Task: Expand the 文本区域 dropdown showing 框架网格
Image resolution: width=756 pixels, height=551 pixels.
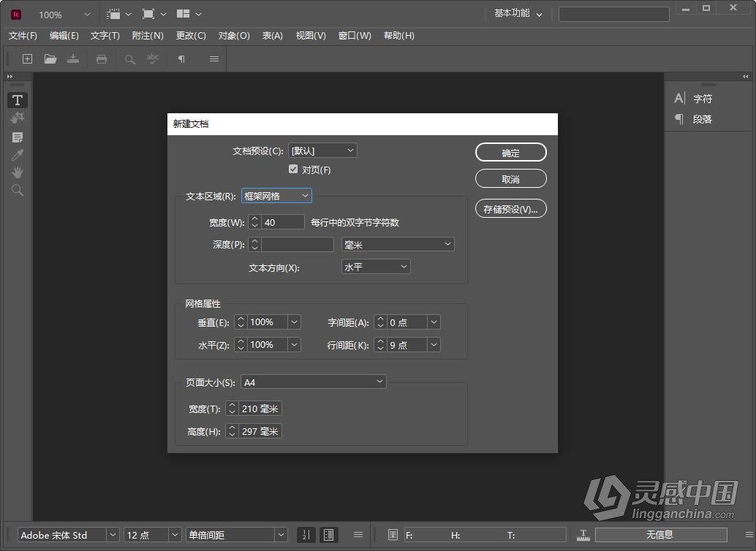Action: 276,196
